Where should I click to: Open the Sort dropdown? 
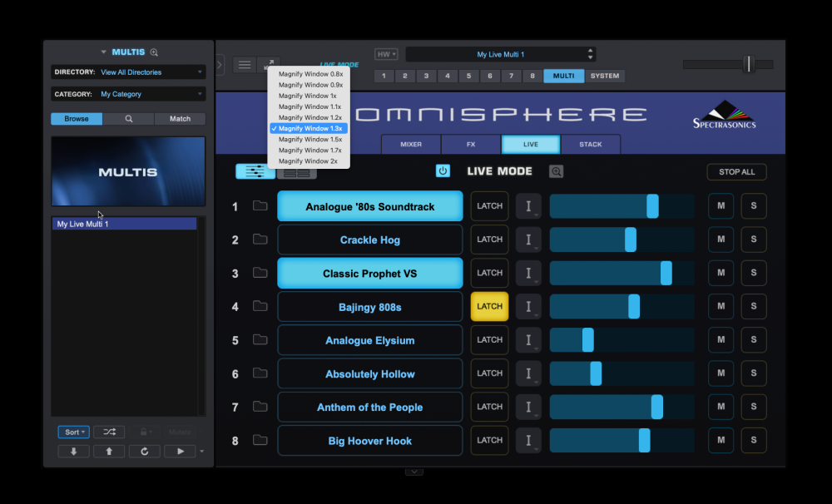coord(73,432)
